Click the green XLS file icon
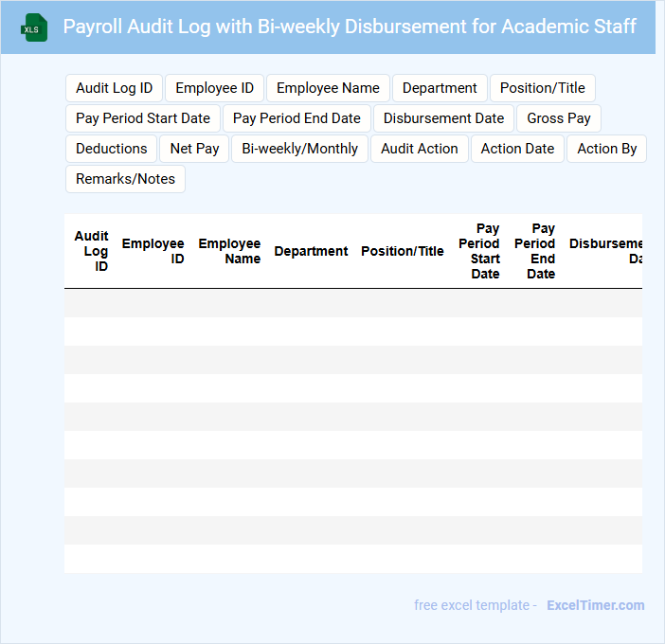The width and height of the screenshot is (665, 644). (35, 27)
